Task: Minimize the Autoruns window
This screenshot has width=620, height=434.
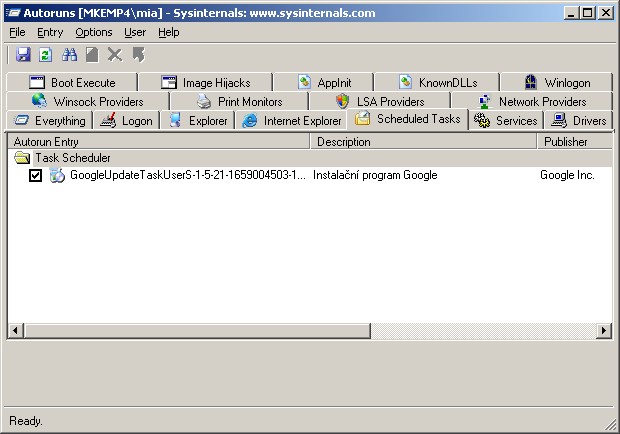Action: [571, 13]
